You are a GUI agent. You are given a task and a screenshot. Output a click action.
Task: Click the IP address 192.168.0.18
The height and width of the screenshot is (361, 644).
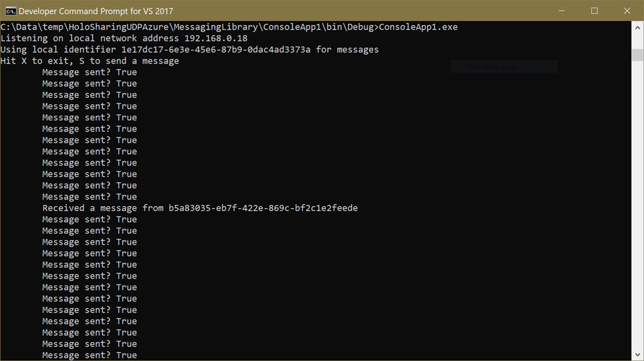tap(216, 38)
